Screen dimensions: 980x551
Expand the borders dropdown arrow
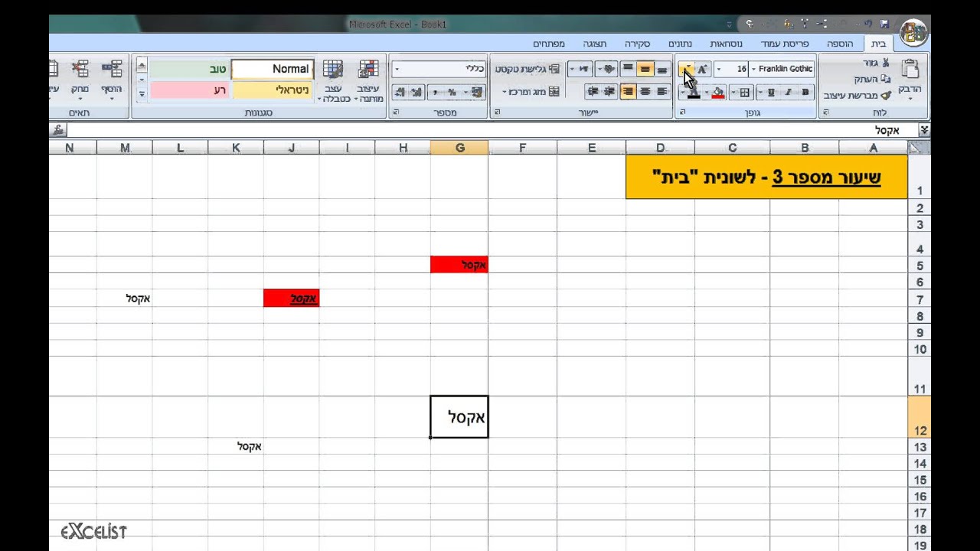pos(733,93)
